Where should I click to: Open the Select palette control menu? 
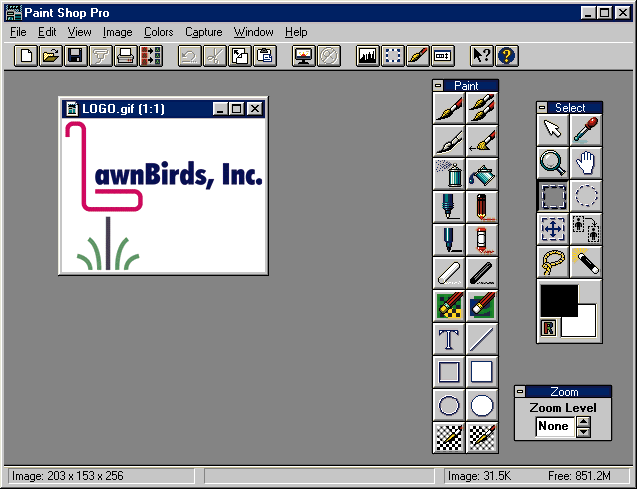point(543,108)
